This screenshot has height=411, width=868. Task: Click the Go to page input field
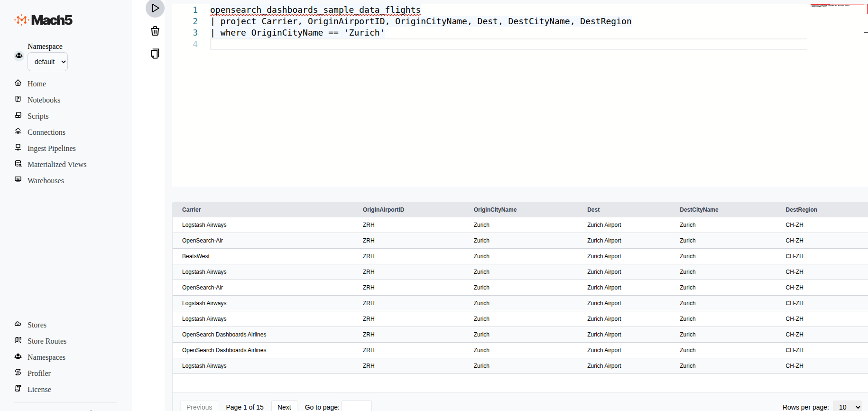[x=357, y=407]
